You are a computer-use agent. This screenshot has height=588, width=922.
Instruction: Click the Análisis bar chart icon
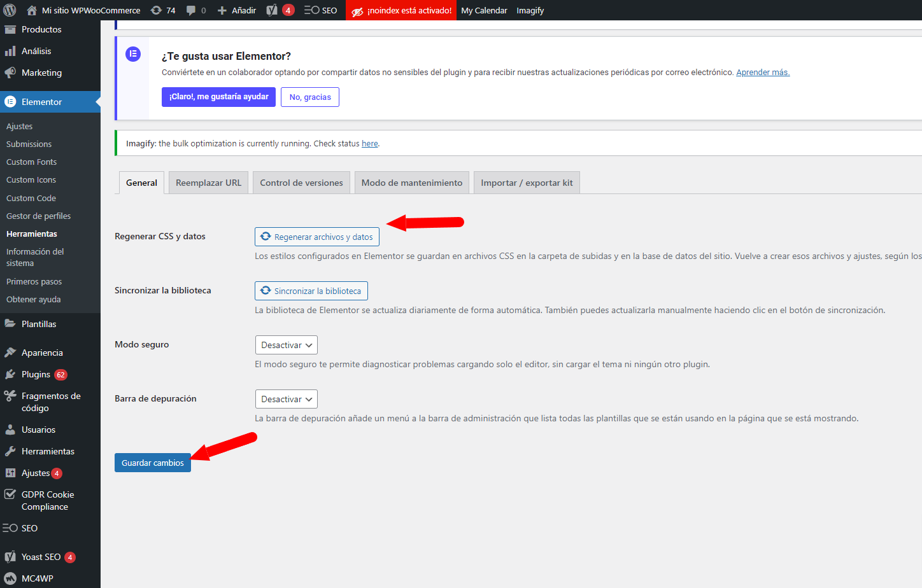click(10, 51)
